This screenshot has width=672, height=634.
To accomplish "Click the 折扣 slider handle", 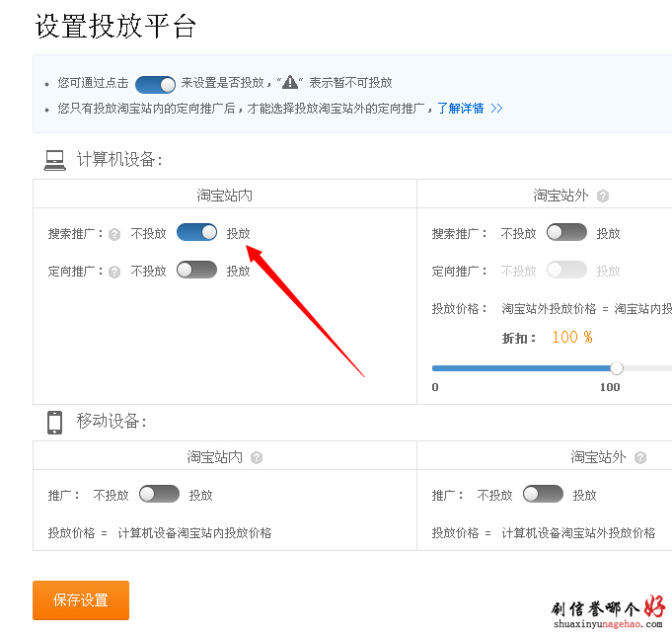I will pos(617,368).
